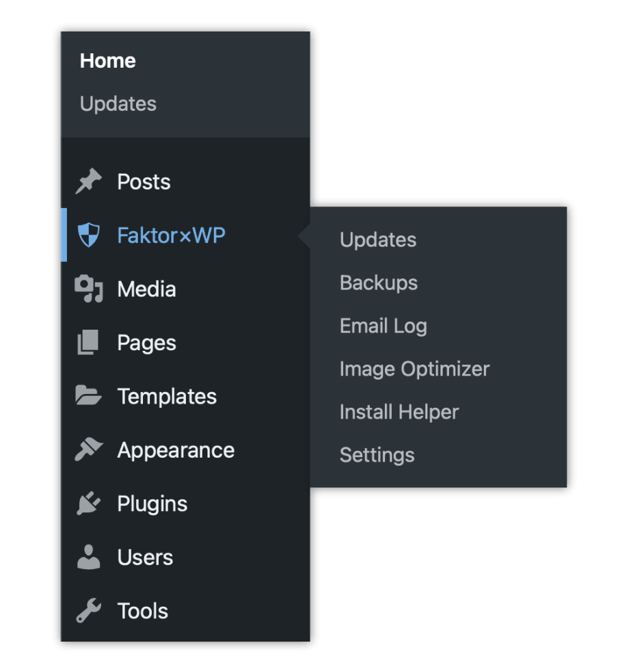Expand the FaktorxWP submenu arrow
644x669 pixels.
304,235
